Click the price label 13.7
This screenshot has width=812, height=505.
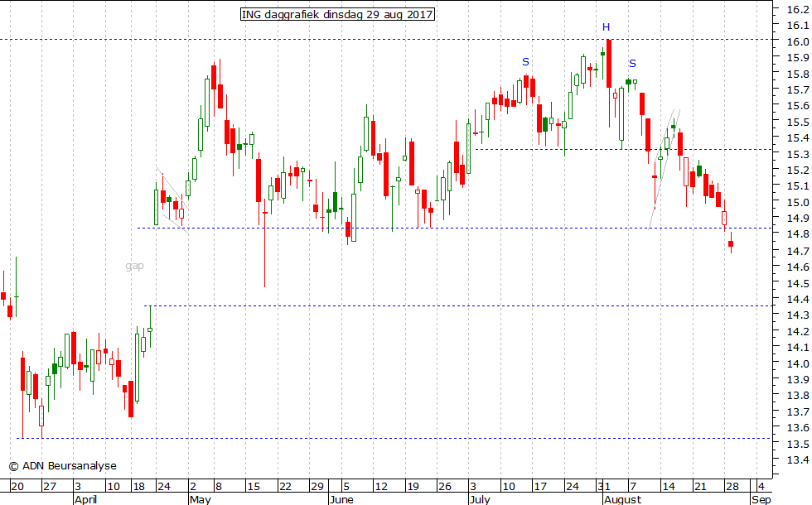[798, 412]
